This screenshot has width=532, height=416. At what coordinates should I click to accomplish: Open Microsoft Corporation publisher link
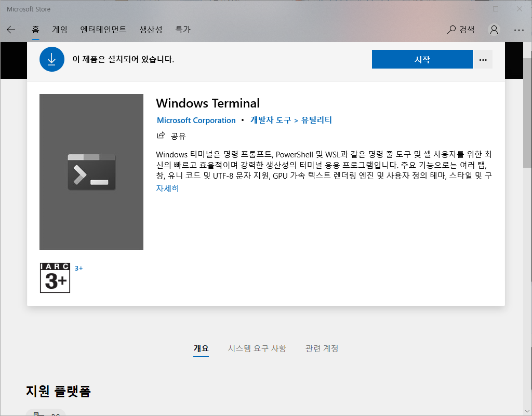pyautogui.click(x=196, y=120)
